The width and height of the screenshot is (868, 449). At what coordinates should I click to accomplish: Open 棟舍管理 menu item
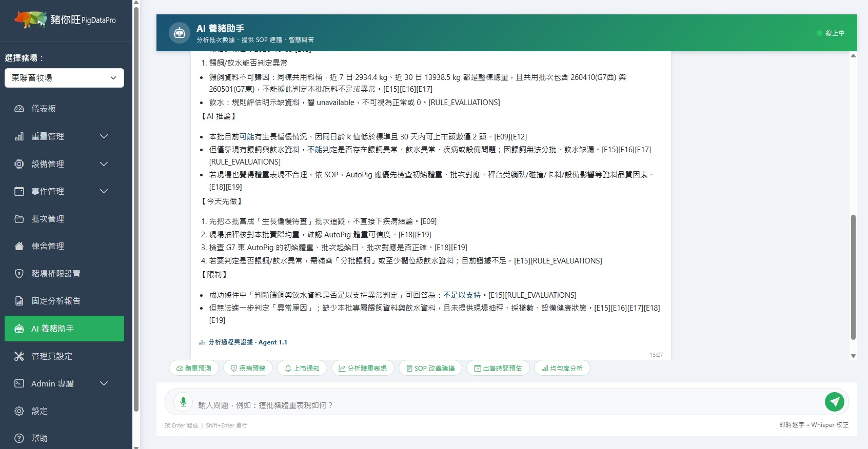pos(64,246)
